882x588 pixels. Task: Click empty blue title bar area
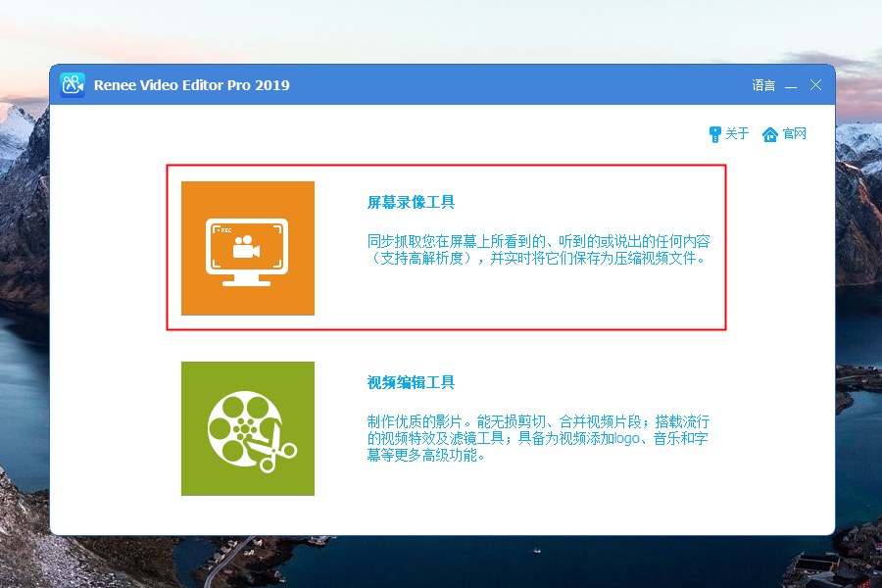pyautogui.click(x=510, y=85)
